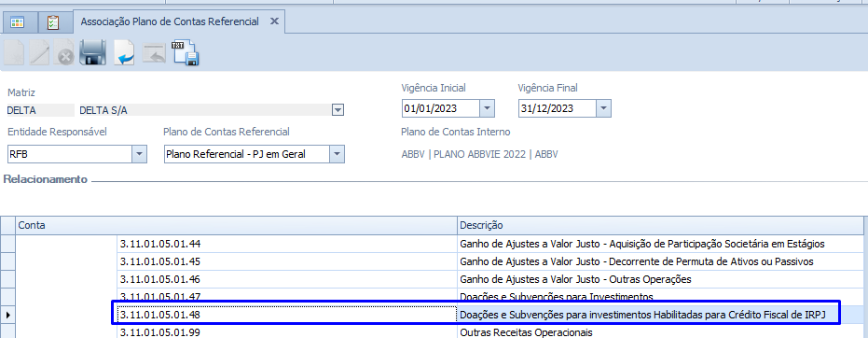Open the colored grid icon tab
The image size is (868, 338).
pyautogui.click(x=18, y=22)
